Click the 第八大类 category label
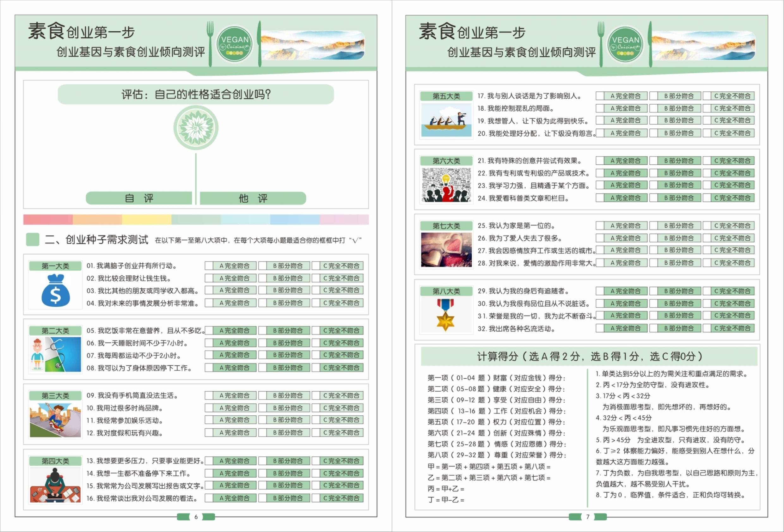 tap(446, 291)
